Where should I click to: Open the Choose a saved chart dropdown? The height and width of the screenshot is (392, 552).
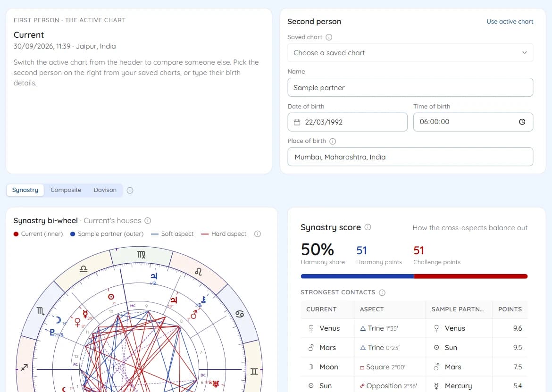point(410,53)
